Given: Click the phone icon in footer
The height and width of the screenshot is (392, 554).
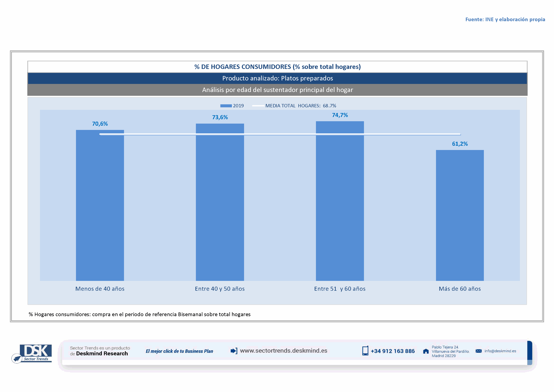Looking at the screenshot, I should pos(365,351).
